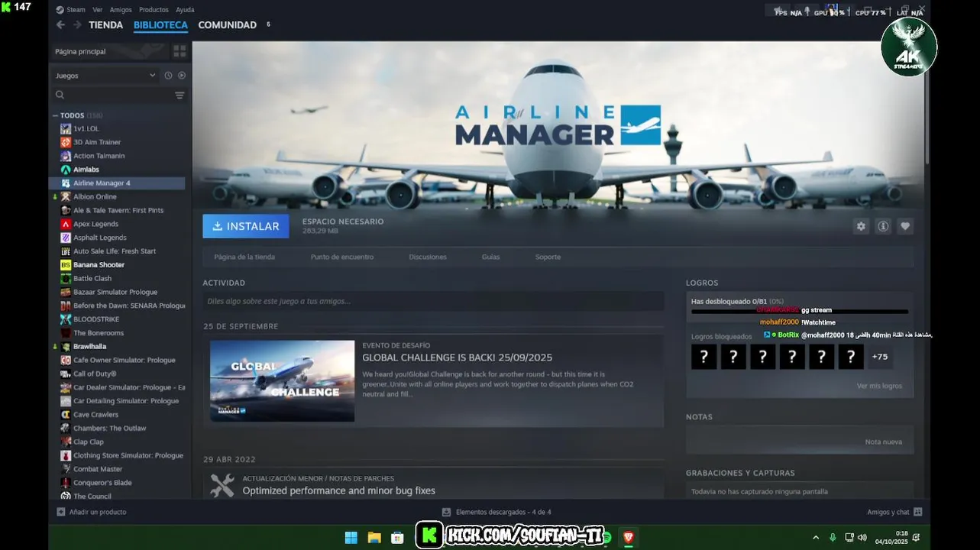Open Optimized performance patch notes title

tap(338, 490)
